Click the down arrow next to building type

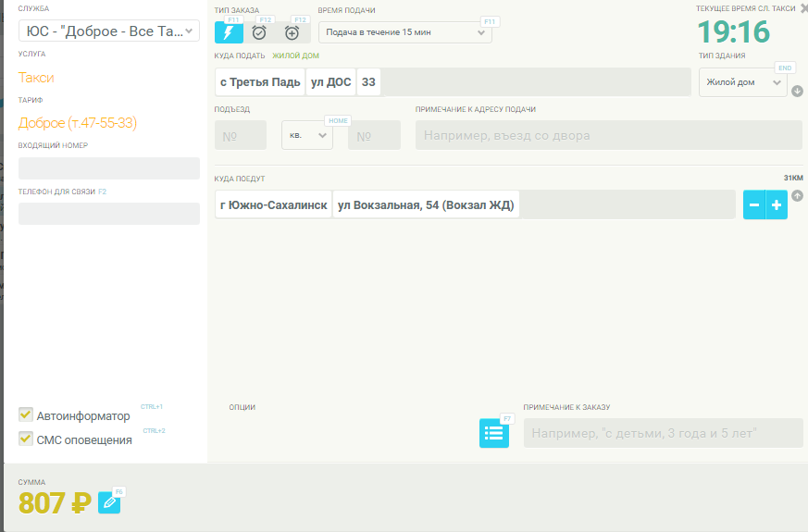(797, 91)
